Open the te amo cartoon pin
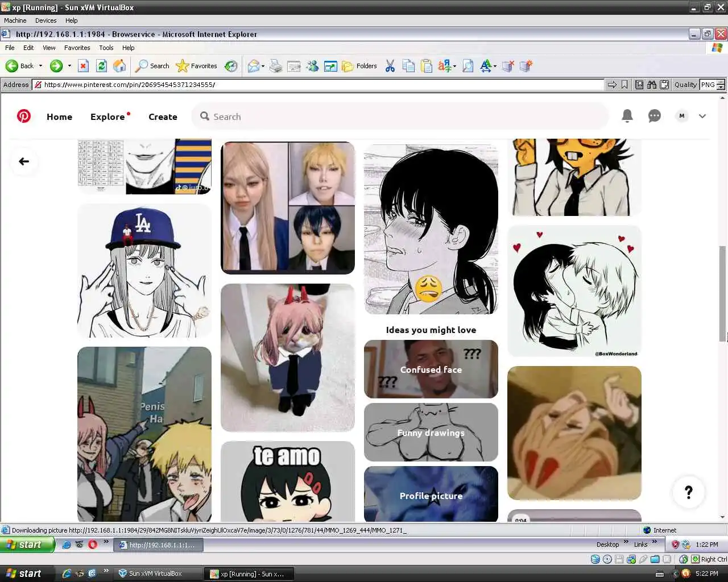 coord(288,481)
